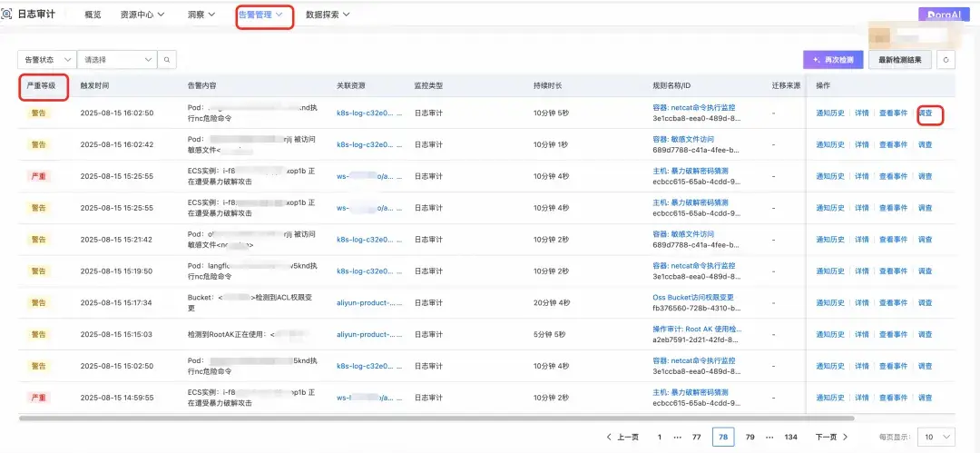Expand the 资源中心 navigation menu

[x=142, y=15]
